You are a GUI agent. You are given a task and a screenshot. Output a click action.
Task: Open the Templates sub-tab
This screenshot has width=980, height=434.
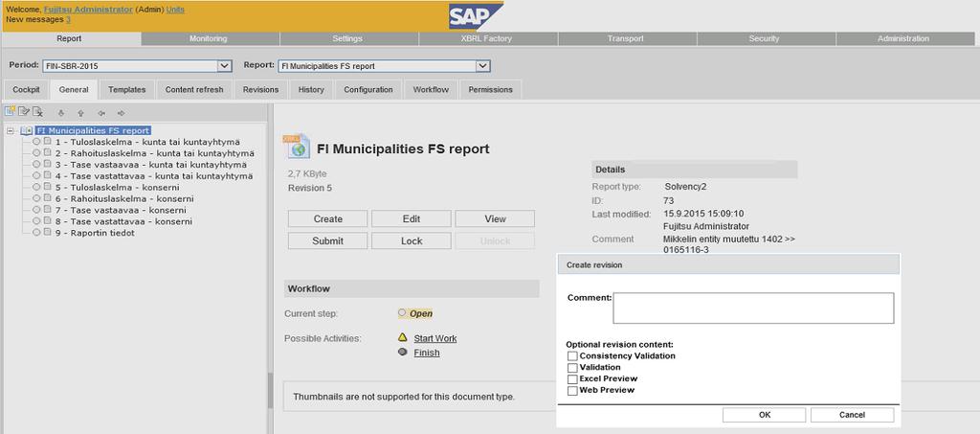[x=127, y=89]
